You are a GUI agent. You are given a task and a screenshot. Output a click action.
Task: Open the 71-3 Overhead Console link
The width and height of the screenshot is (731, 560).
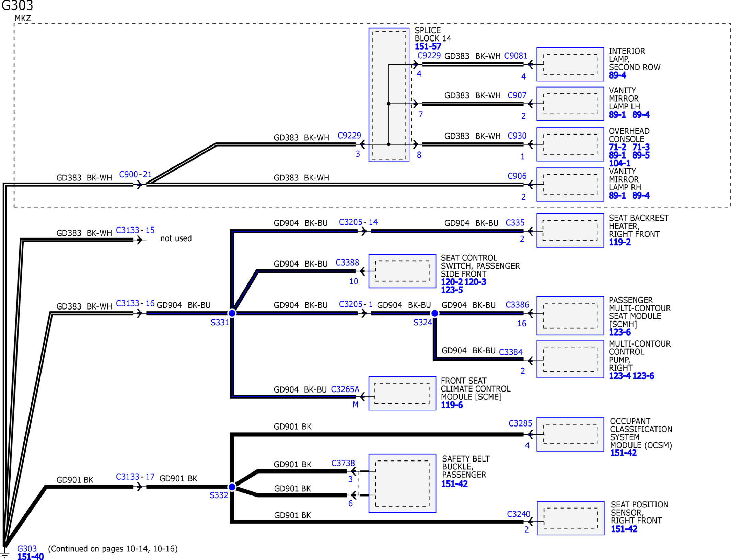pos(641,147)
